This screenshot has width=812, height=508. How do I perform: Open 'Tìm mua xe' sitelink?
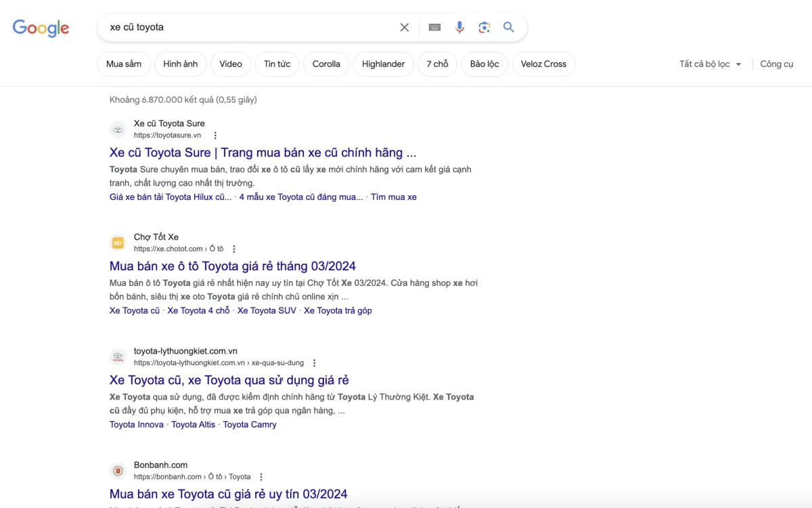(x=394, y=197)
